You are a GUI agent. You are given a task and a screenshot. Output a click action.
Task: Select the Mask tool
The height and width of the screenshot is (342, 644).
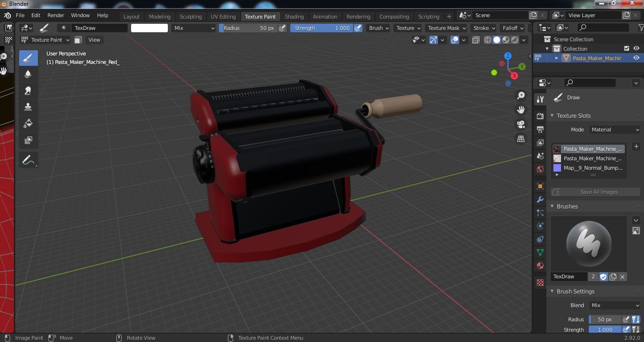click(x=28, y=140)
